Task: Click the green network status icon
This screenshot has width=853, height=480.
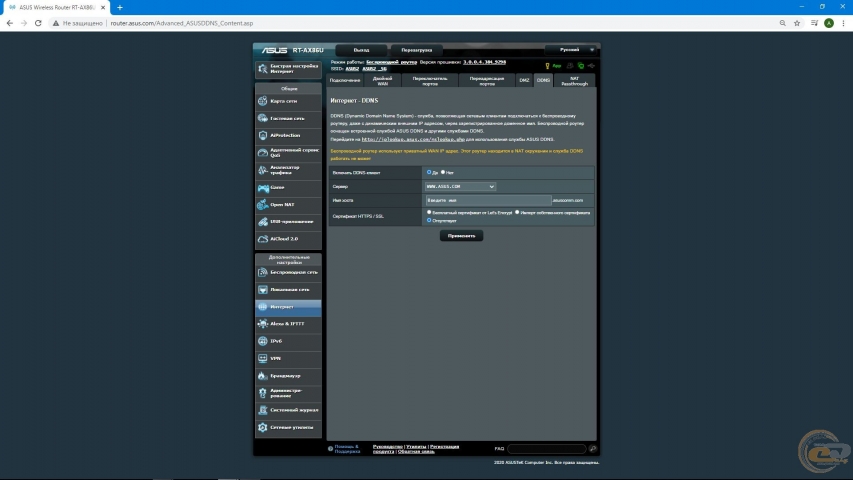Action: pos(581,66)
